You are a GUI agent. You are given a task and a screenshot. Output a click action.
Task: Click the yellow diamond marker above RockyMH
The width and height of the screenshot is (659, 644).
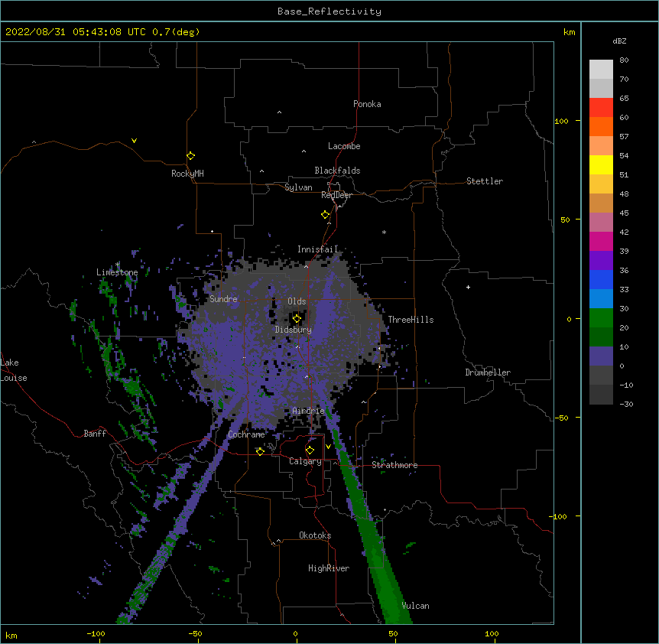pos(191,156)
